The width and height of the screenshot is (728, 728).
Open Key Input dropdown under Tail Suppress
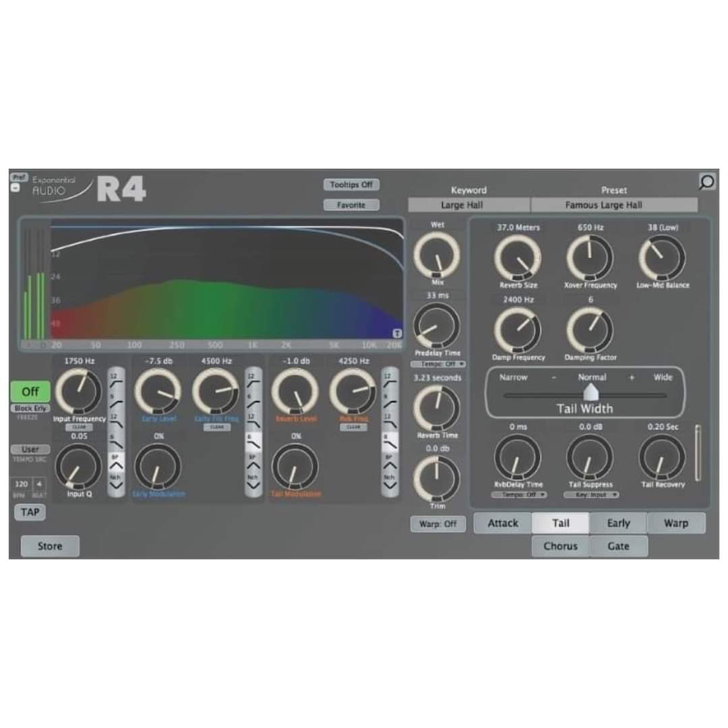(x=591, y=495)
